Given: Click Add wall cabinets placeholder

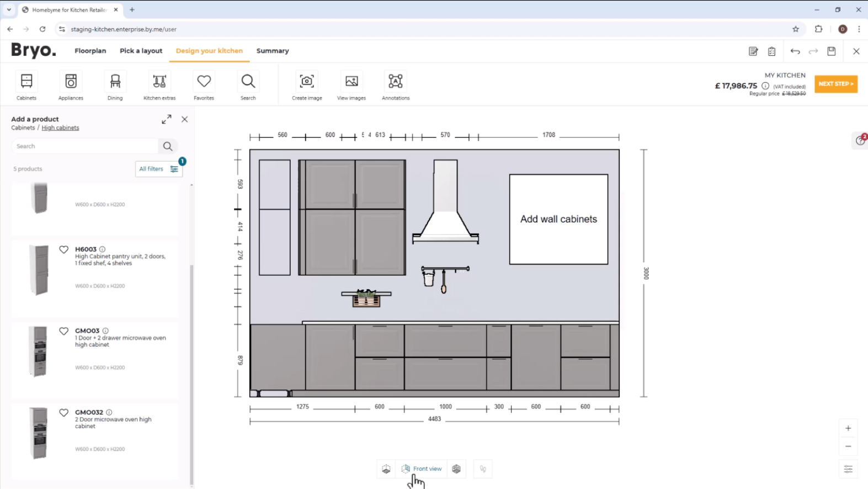Looking at the screenshot, I should coord(558,219).
